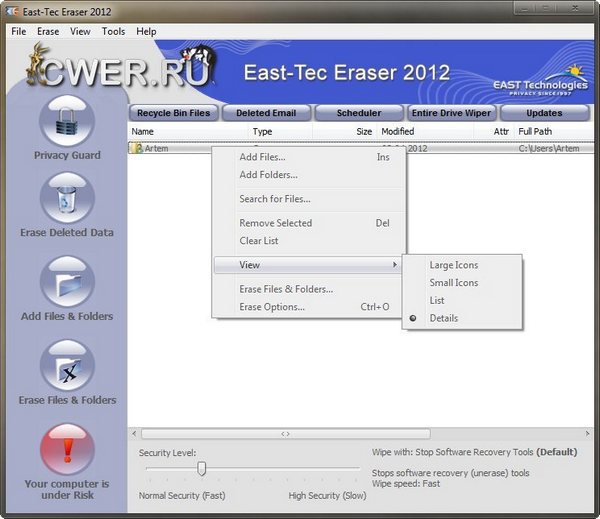600x519 pixels.
Task: Choose Remove Selected in context menu
Action: 308,223
